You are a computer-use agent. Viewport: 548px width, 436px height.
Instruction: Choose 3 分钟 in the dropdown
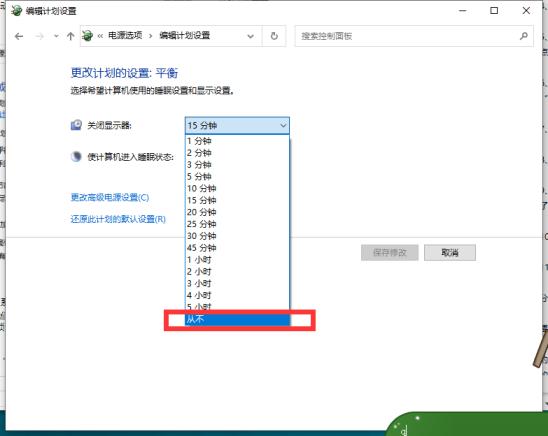[237, 165]
